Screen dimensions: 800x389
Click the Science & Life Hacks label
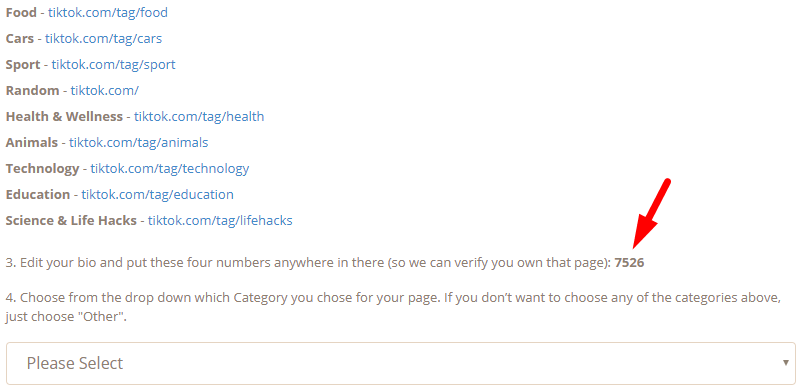coord(71,221)
